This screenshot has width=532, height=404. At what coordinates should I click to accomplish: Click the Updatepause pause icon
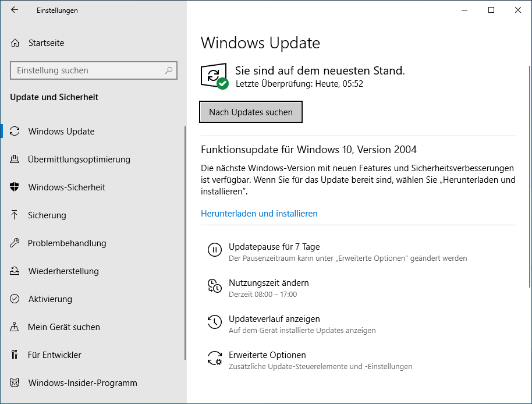tap(215, 250)
